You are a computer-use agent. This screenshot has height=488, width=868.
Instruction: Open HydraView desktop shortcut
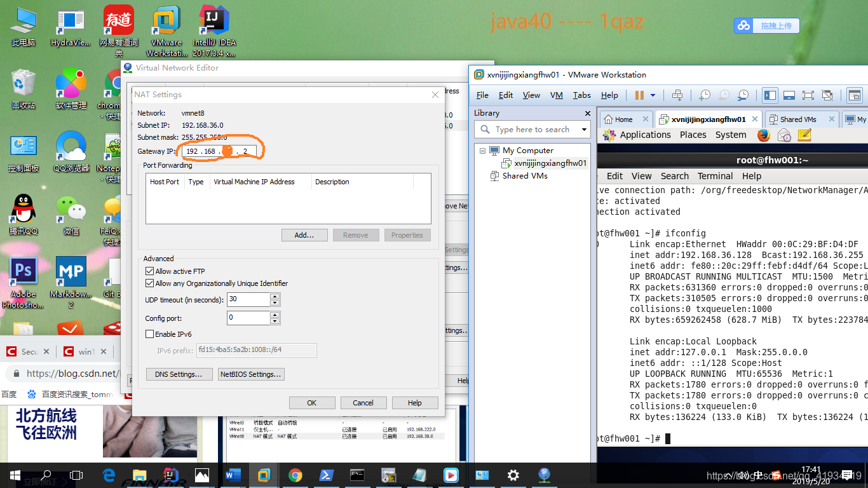coord(71,29)
